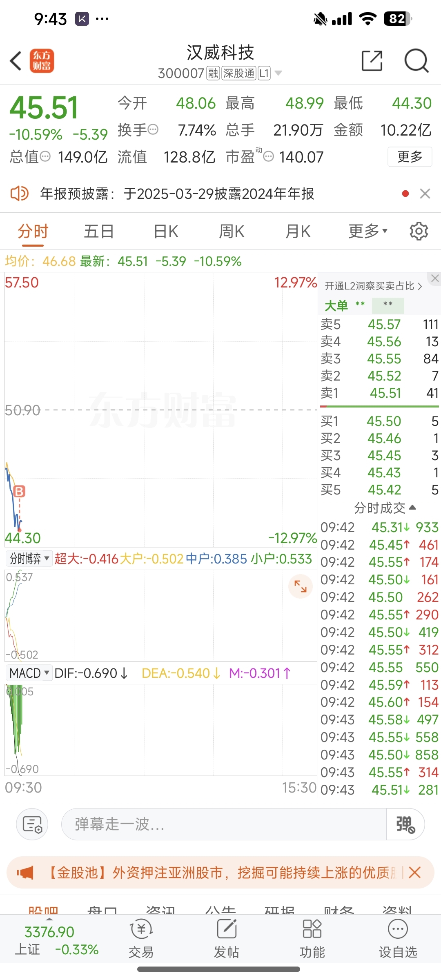This screenshot has width=441, height=980.
Task: Open the 功能 functions icon
Action: [x=312, y=938]
